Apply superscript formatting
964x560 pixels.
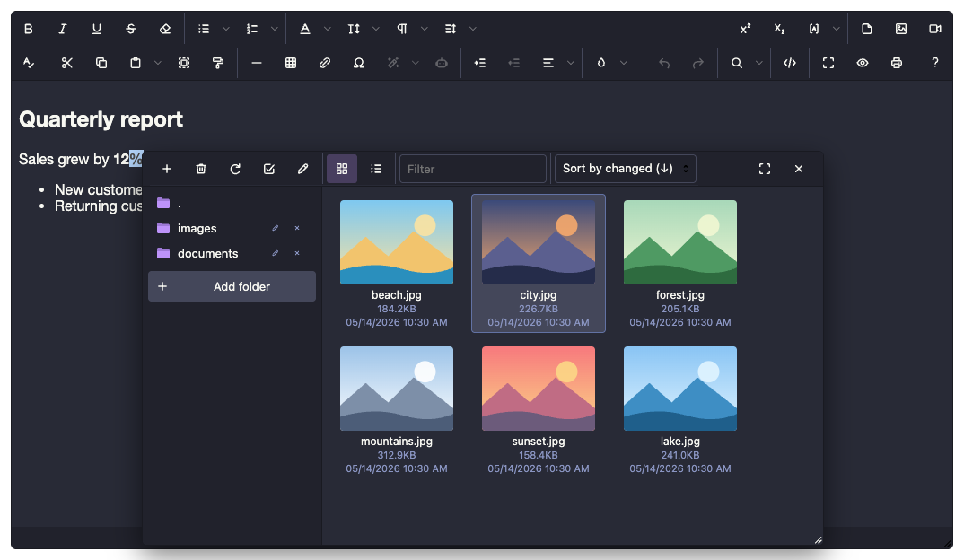click(745, 29)
